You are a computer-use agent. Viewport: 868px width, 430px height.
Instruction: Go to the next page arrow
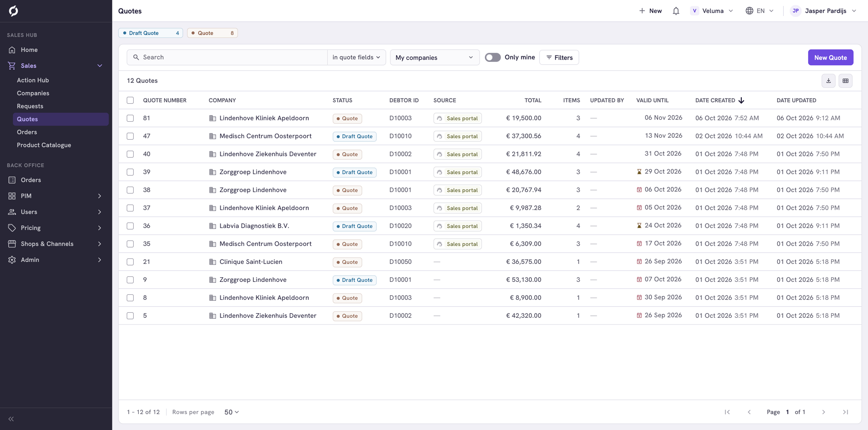click(x=824, y=412)
